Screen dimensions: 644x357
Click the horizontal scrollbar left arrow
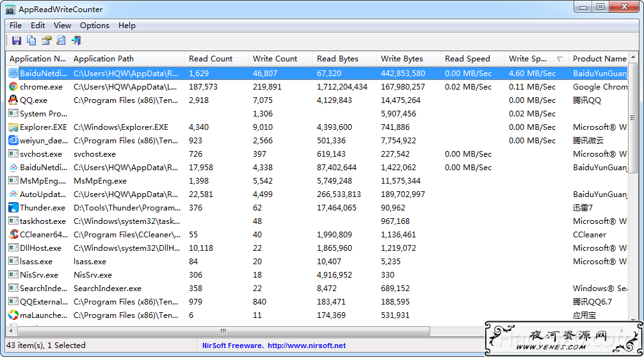[x=11, y=331]
